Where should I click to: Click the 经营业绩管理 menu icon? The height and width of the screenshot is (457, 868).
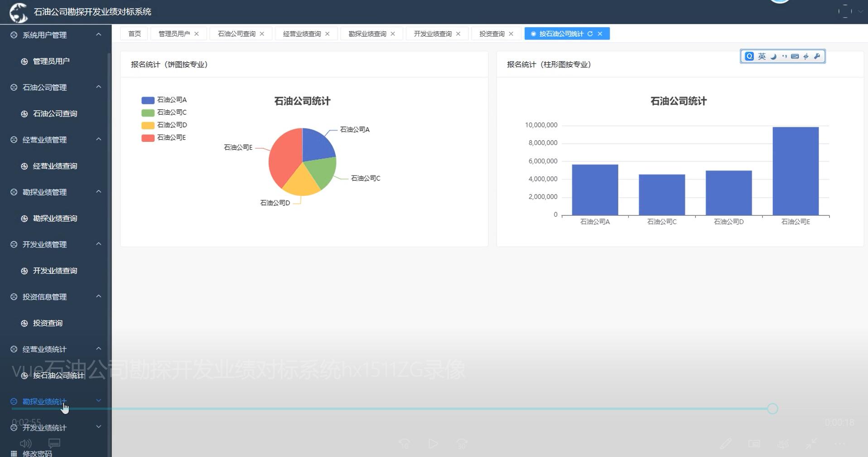tap(14, 140)
